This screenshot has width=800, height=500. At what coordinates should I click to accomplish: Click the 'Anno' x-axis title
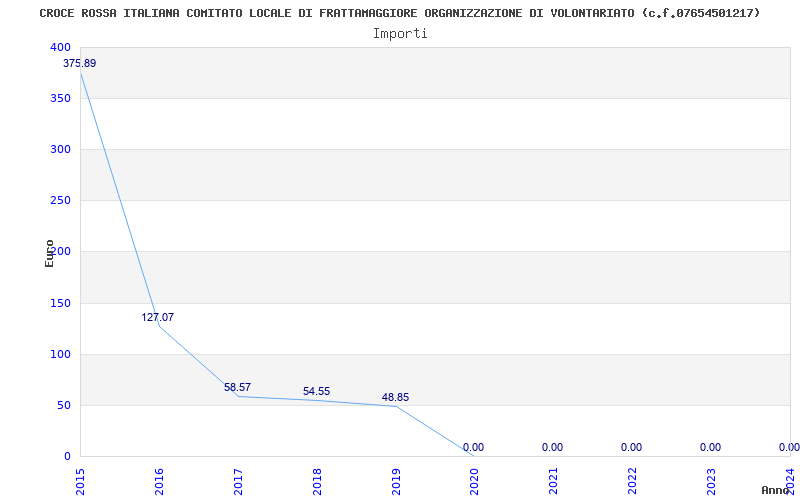(776, 491)
